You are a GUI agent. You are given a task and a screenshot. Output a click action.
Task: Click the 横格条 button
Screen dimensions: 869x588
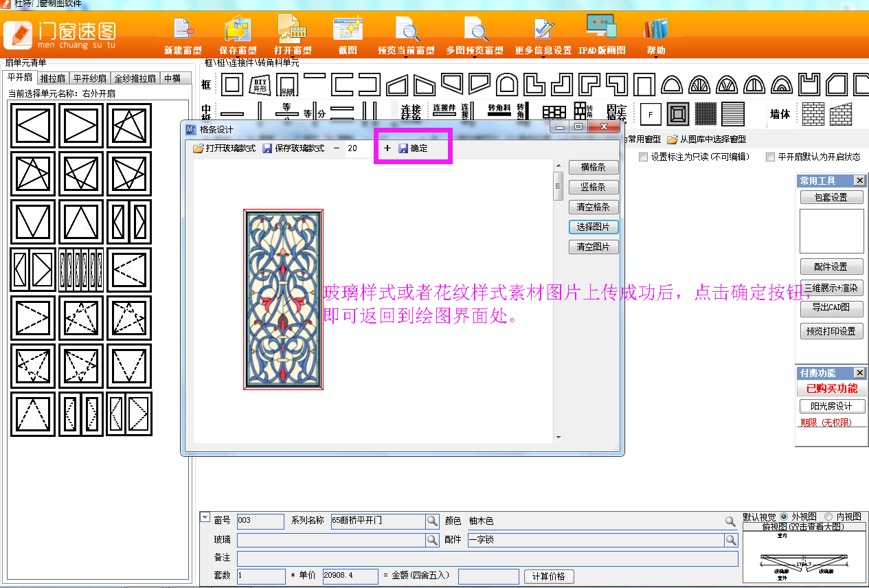pyautogui.click(x=594, y=167)
